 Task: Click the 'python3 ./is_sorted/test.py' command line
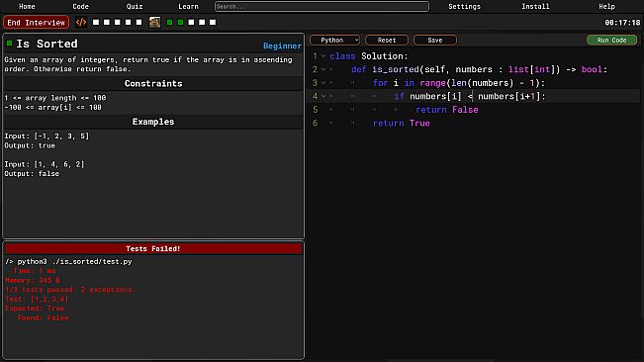(74, 261)
